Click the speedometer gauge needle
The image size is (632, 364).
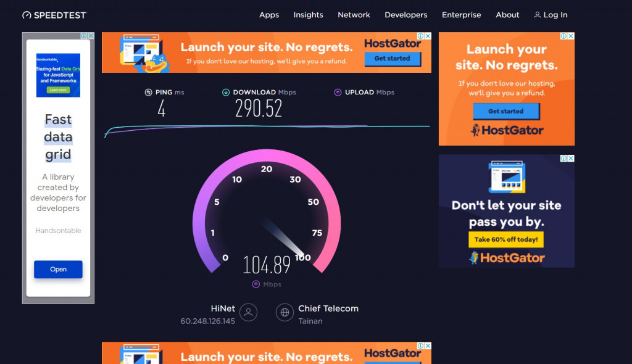(284, 238)
